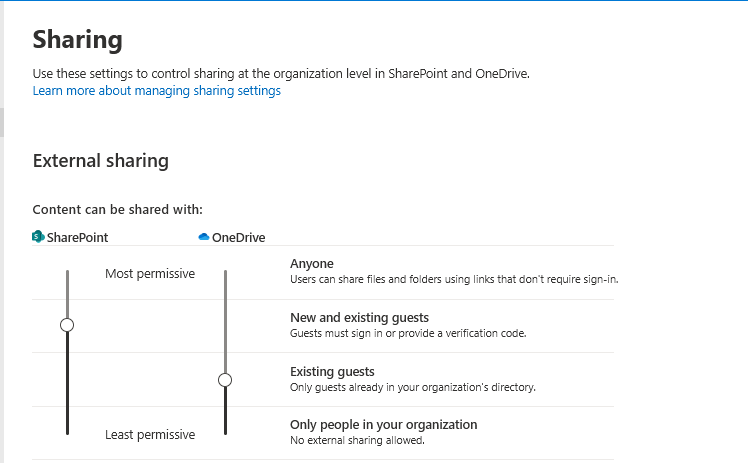This screenshot has height=463, width=748.
Task: Open Learn more about managing sharing settings
Action: pos(156,91)
